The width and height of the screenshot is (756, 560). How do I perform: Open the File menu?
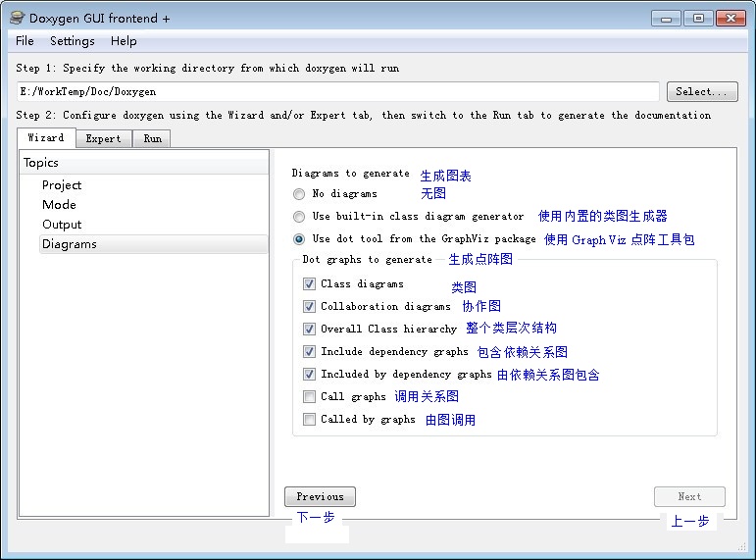click(25, 41)
